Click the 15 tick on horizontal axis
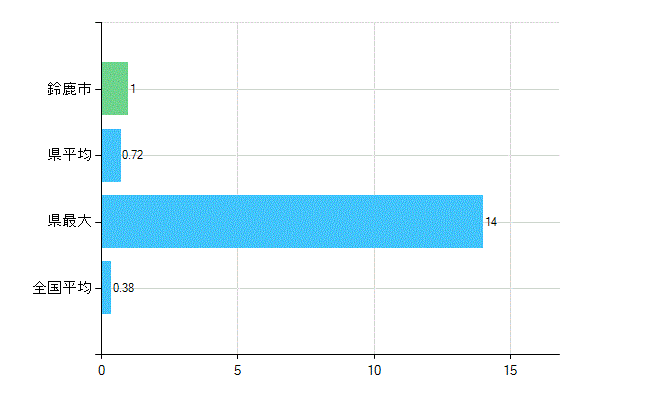This screenshot has width=650, height=400. tap(510, 368)
